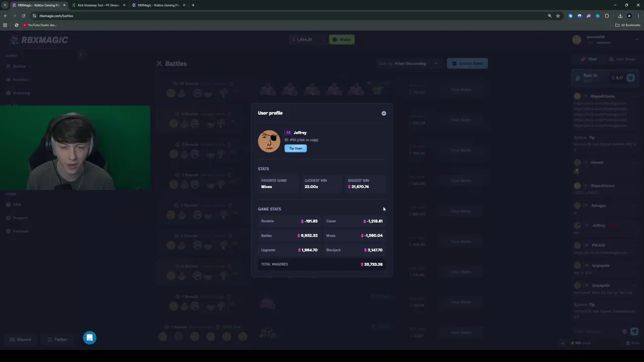The height and width of the screenshot is (362, 644).
Task: Close the Kick Giveaway Tool tab
Action: tap(124, 5)
